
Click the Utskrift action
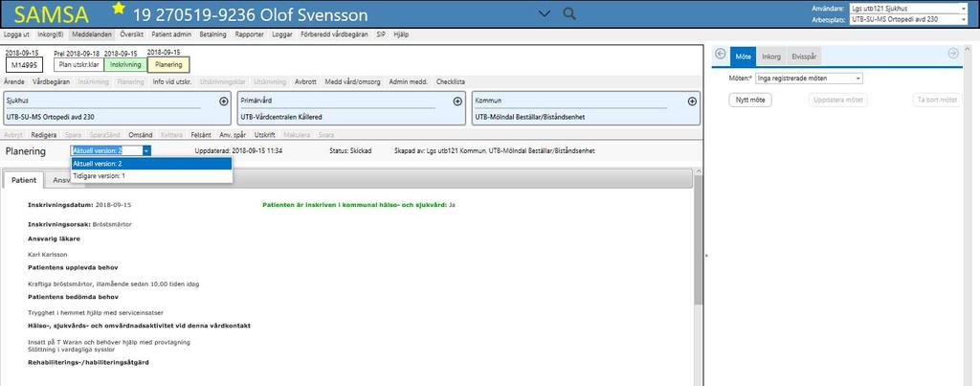265,135
